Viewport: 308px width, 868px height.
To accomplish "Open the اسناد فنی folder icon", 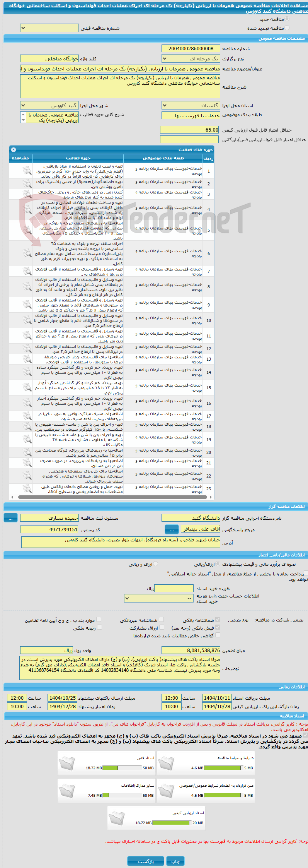I will tap(66, 764).
